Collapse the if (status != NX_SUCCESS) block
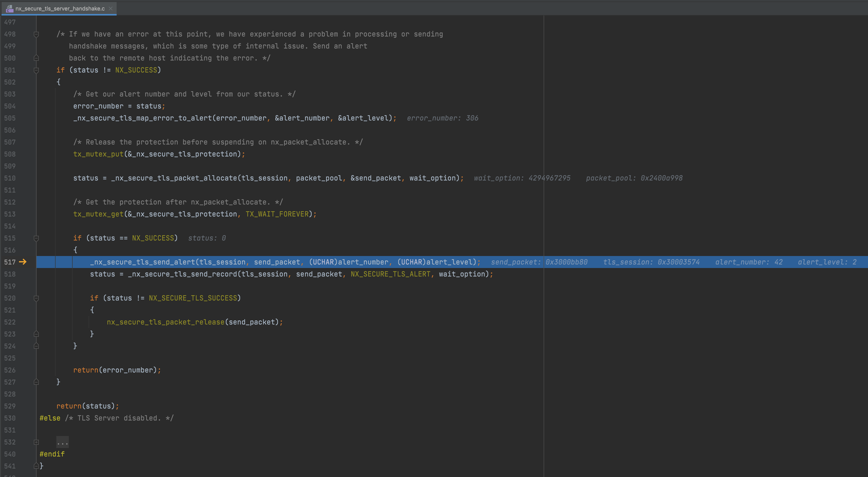 pyautogui.click(x=36, y=70)
